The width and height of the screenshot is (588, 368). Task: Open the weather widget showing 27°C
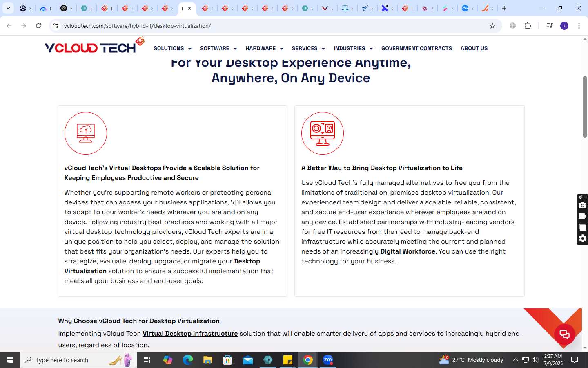[x=471, y=360]
